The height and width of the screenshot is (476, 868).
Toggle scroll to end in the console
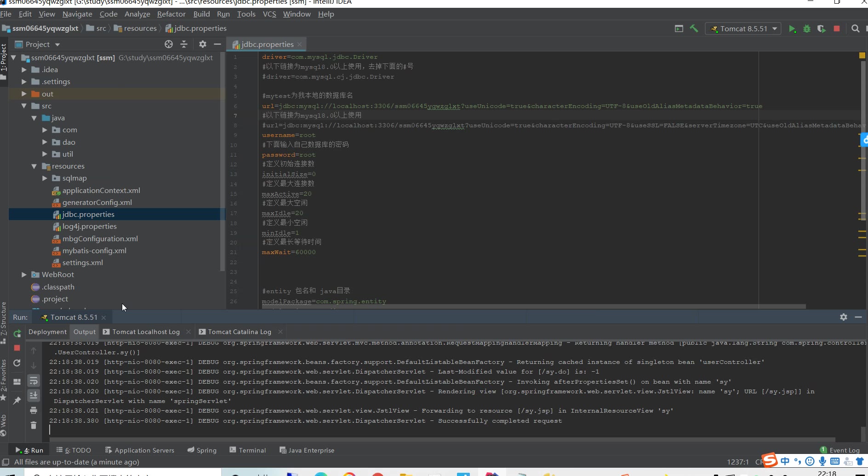34,395
